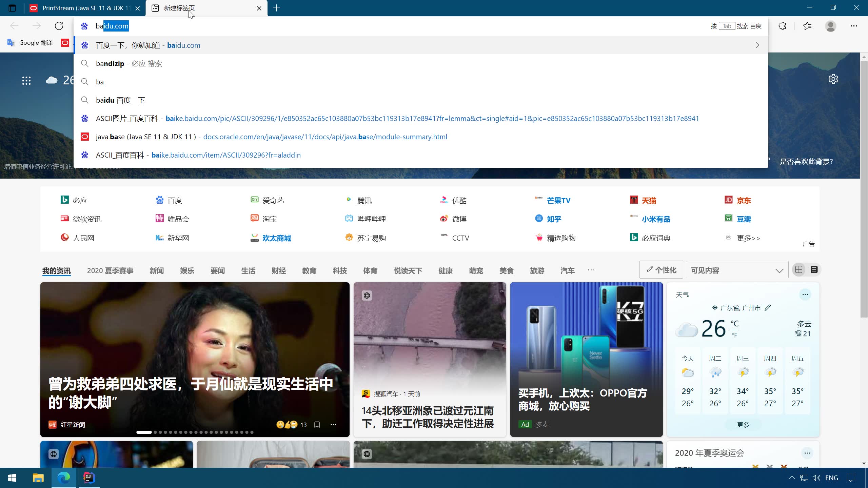
Task: Open page settings gear icon
Action: (x=833, y=79)
